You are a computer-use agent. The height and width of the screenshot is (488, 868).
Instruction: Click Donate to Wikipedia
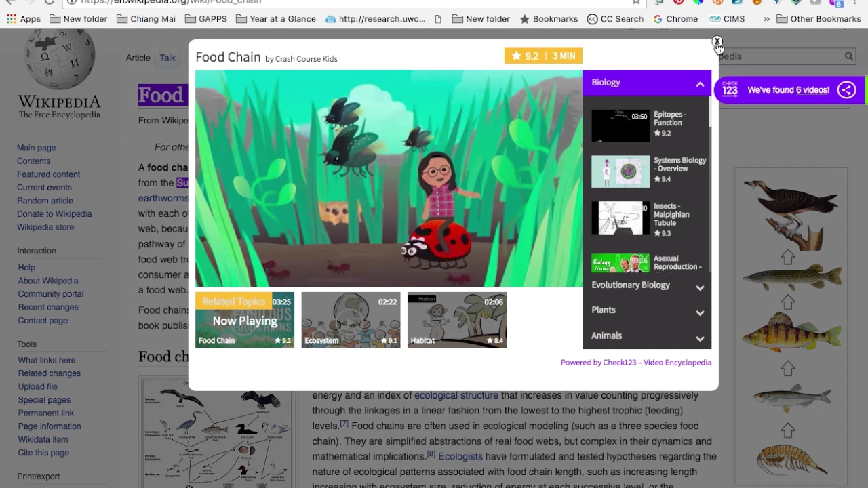[x=54, y=214]
